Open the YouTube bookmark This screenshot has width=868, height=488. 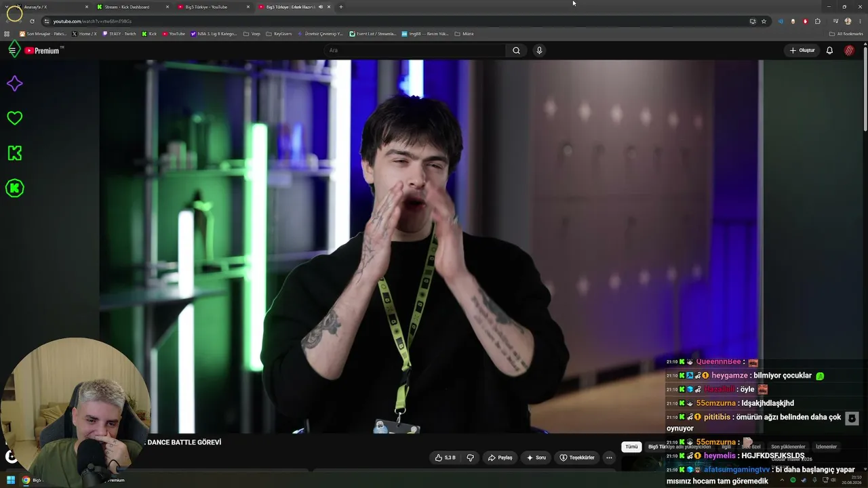(x=174, y=34)
